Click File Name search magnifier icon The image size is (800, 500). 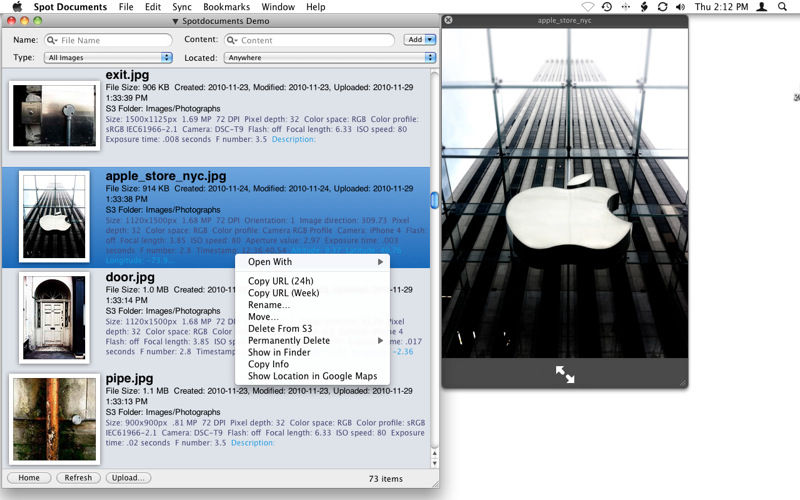tap(52, 40)
